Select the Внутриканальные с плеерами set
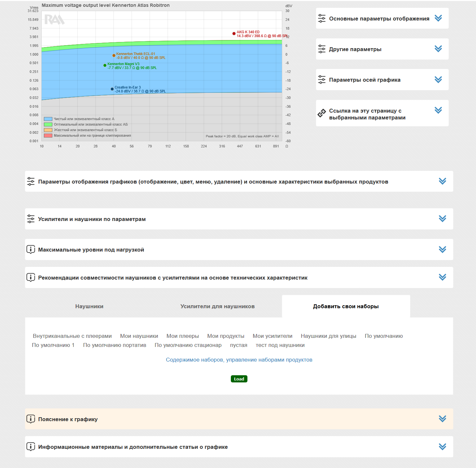 (72, 336)
